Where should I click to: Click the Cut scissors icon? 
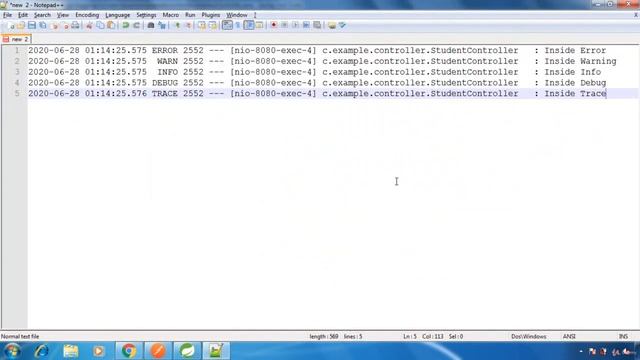point(89,25)
